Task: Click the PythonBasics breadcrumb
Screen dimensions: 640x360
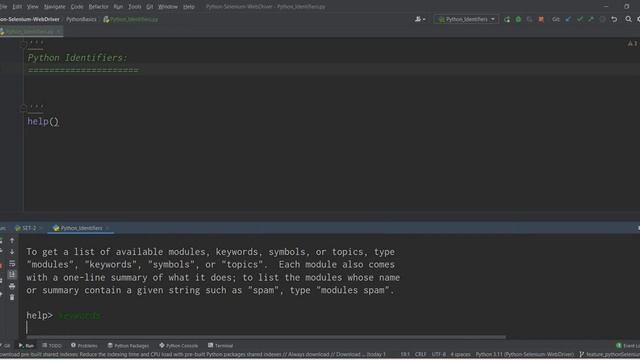Action: (81, 19)
